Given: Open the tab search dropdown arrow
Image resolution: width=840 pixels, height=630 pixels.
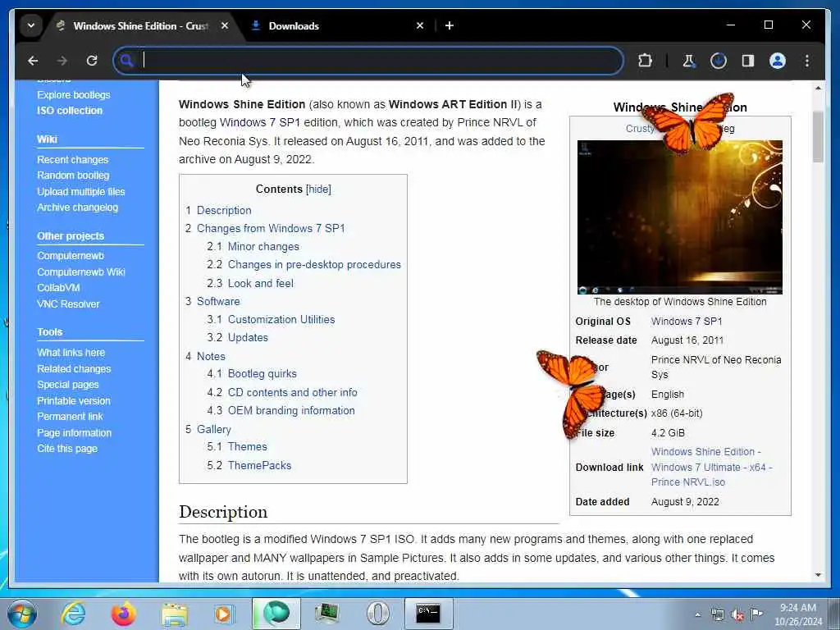Looking at the screenshot, I should (31, 25).
